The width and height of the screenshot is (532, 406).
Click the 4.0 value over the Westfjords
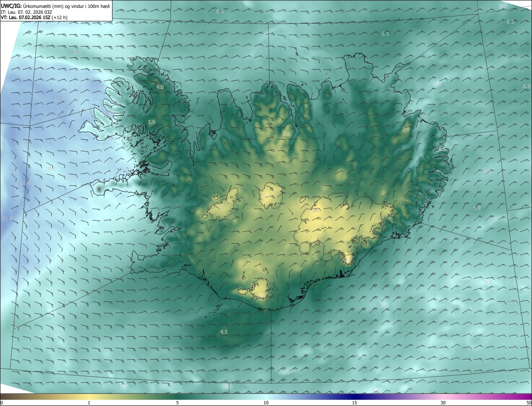[160, 87]
